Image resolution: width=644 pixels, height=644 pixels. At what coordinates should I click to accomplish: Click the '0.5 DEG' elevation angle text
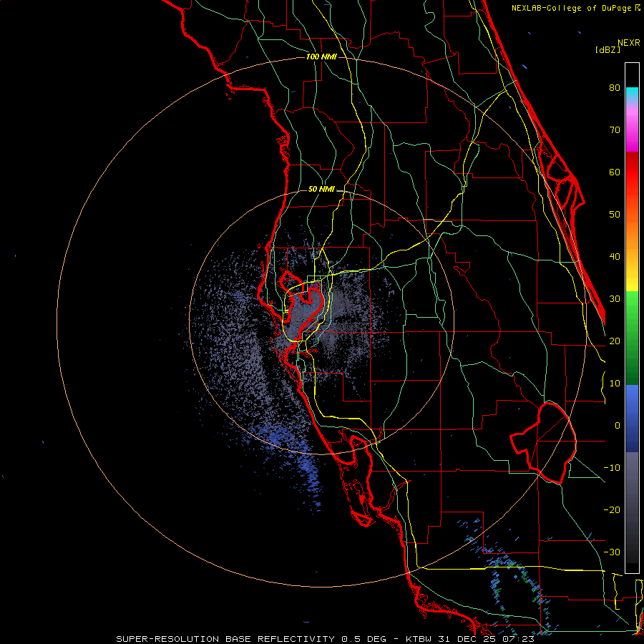[x=364, y=639]
